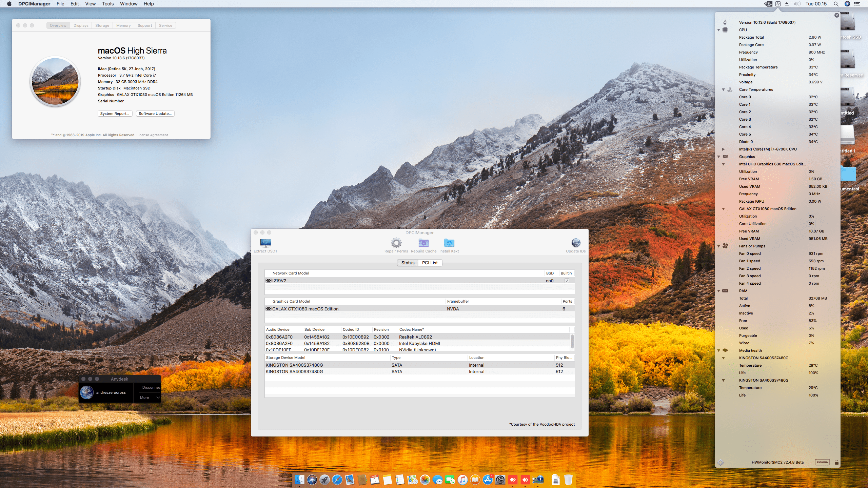Select the Realtek ALC892 audio codec row
The image size is (868, 488).
pos(418,337)
